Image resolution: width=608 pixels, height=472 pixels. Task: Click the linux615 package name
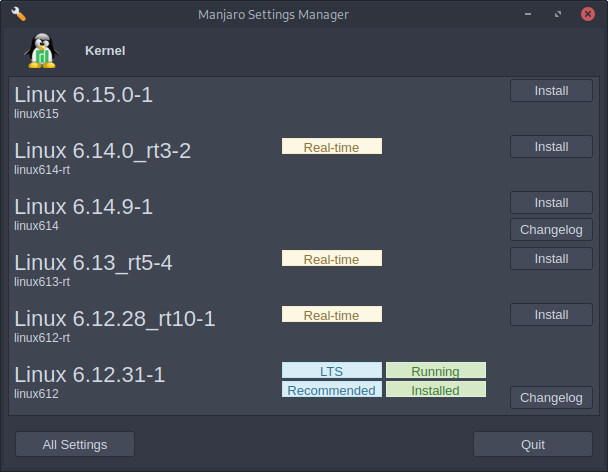coord(36,114)
